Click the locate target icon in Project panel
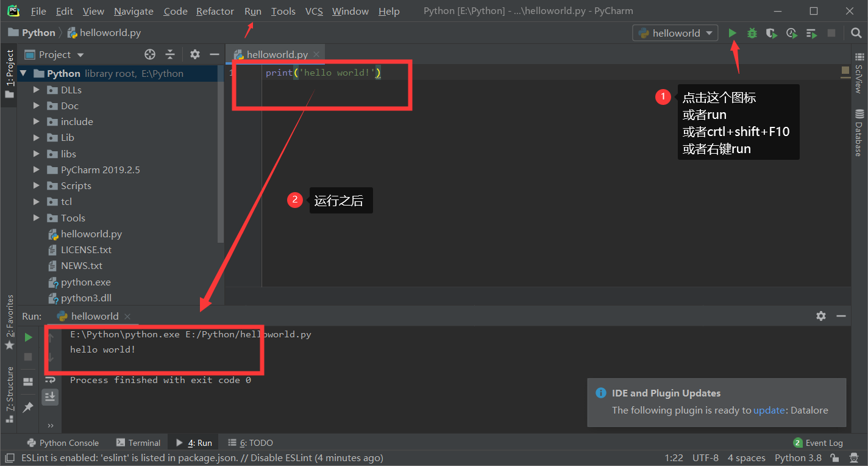 (x=150, y=54)
